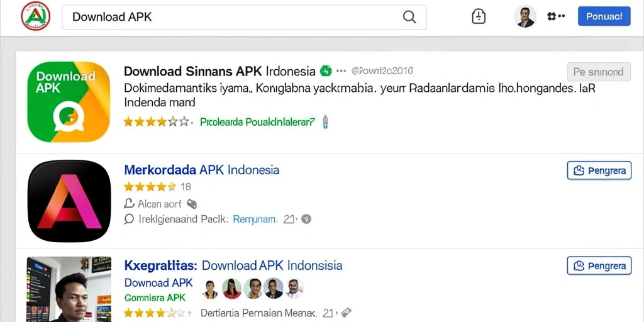The image size is (644, 322).
Task: Click the star rating of Sinnans APK
Action: tap(157, 121)
